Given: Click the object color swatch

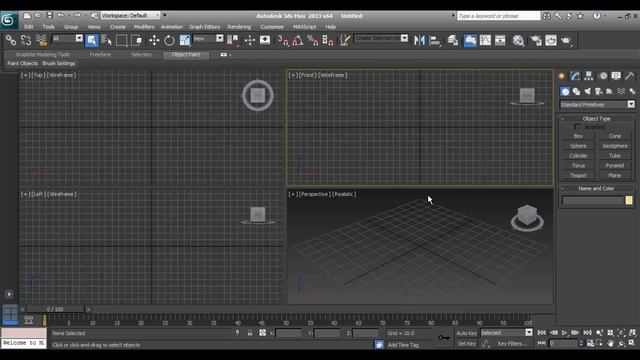Looking at the screenshot, I should [x=629, y=200].
